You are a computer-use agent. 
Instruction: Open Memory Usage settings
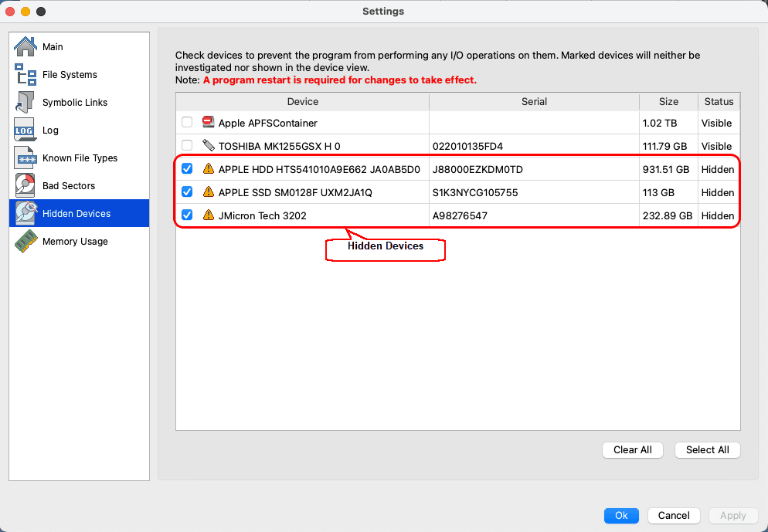tap(80, 241)
